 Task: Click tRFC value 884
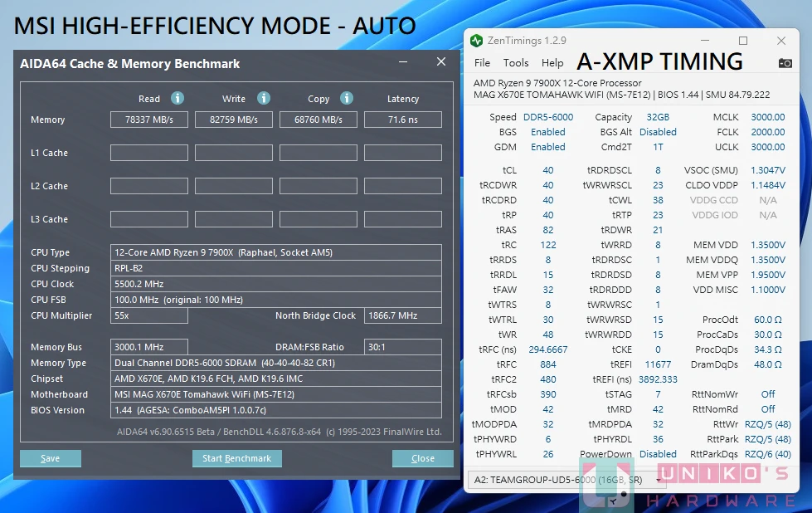(548, 364)
